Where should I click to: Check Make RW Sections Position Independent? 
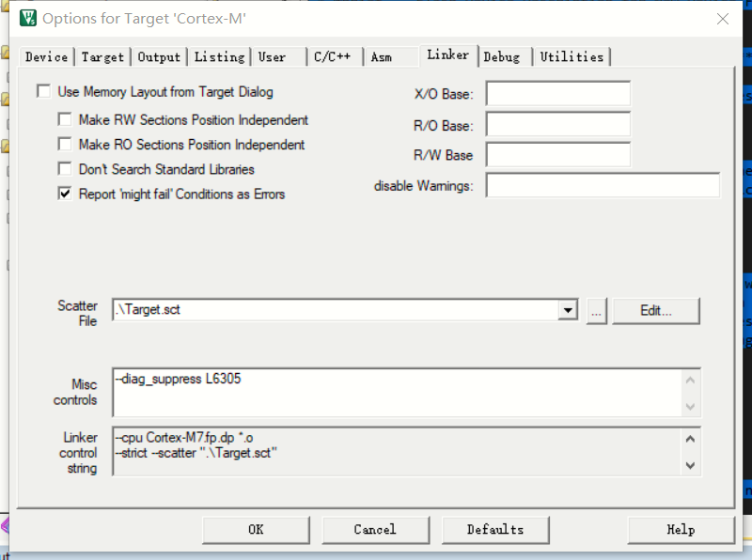tap(65, 119)
